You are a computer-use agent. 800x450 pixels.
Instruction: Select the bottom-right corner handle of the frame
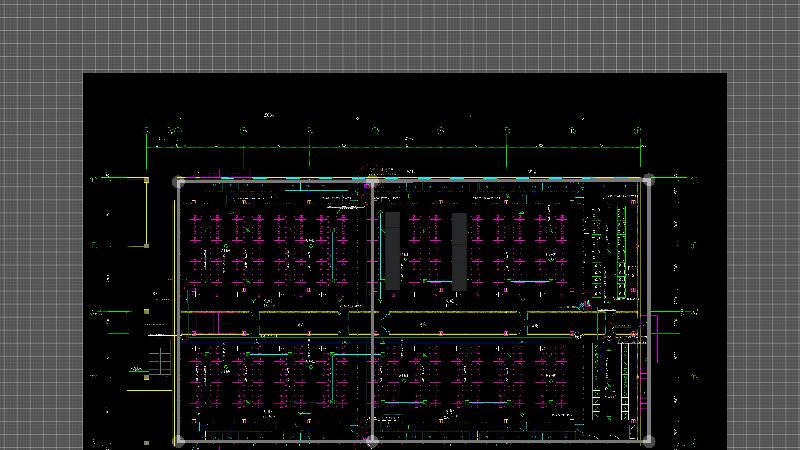(648, 440)
